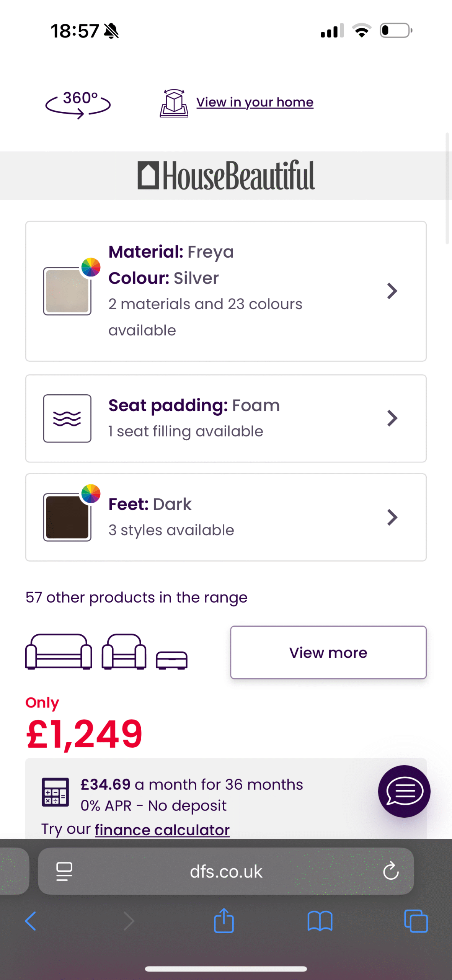
Task: Tap the sofa icon in range
Action: 59,652
